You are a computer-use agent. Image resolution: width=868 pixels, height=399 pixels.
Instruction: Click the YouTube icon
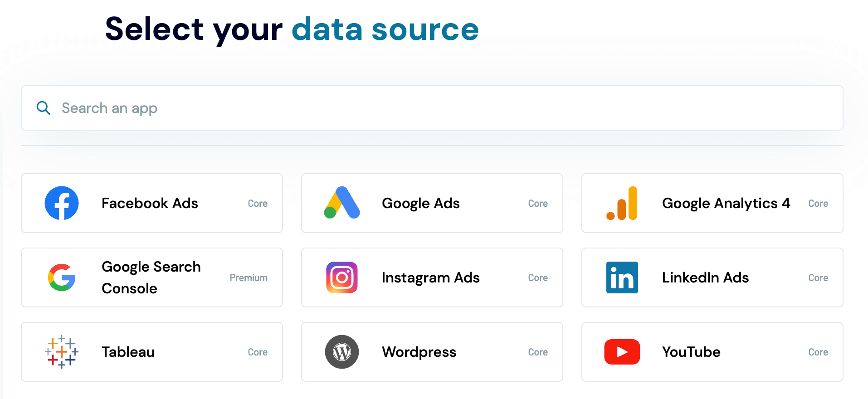pos(622,352)
